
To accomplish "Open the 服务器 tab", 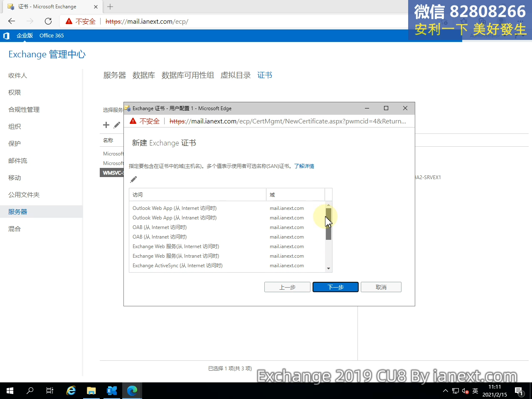I will (115, 75).
